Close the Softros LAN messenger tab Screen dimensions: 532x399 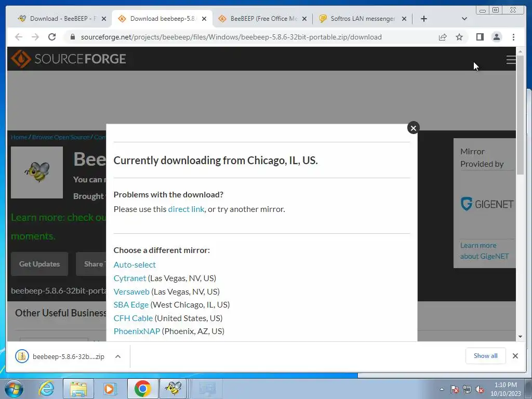pos(404,19)
